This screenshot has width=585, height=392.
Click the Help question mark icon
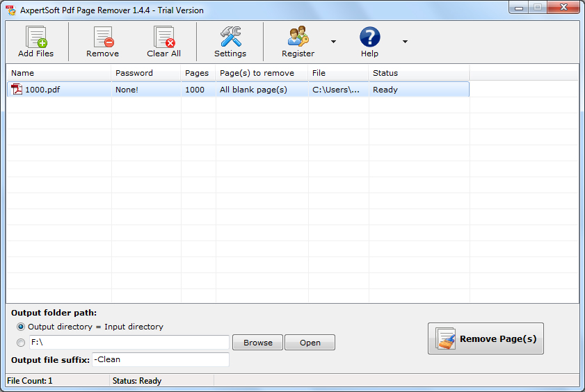click(x=370, y=37)
